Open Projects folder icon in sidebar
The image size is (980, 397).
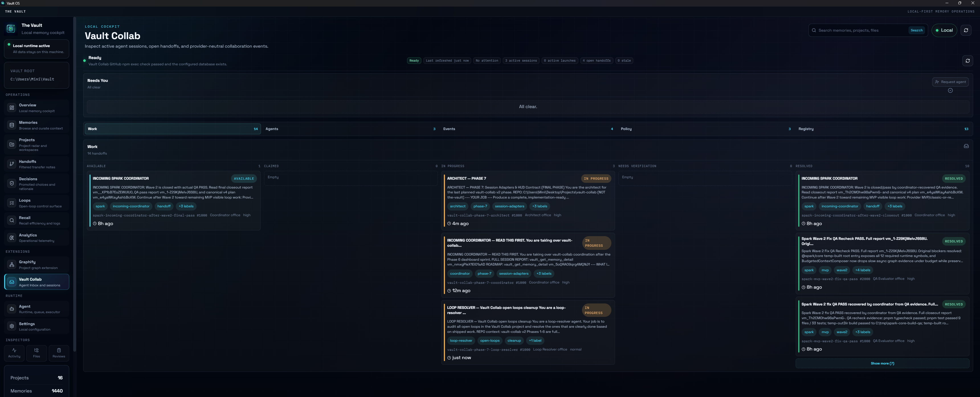(12, 144)
